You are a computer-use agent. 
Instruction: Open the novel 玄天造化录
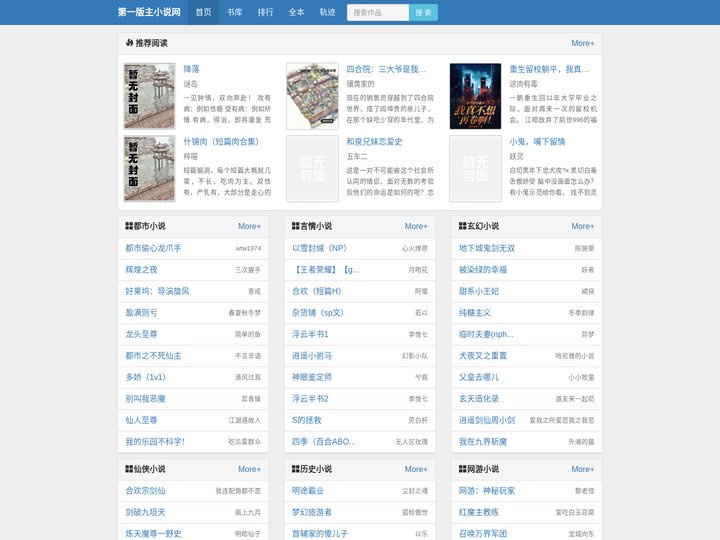479,399
